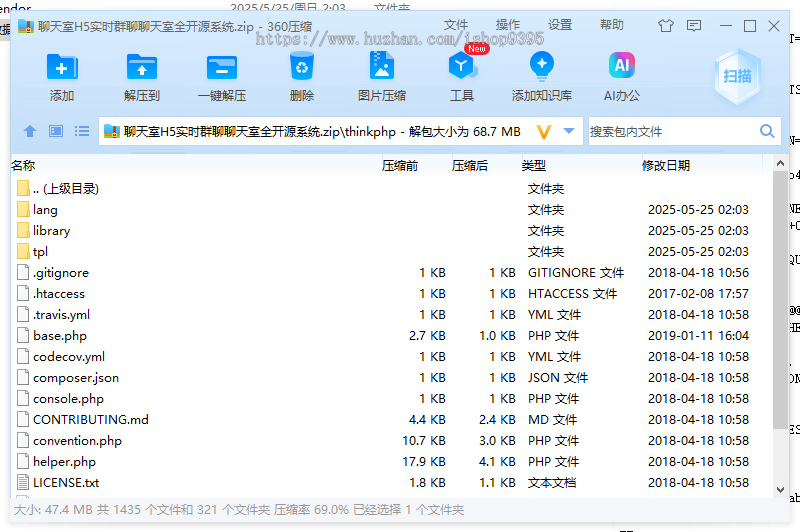Sort by the Type (类型) column header
Screen dimensions: 800x532
tap(534, 165)
